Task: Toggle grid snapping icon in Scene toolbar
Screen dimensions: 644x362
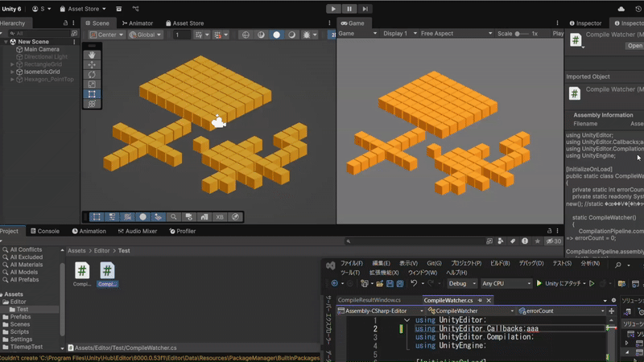Action: pyautogui.click(x=199, y=35)
